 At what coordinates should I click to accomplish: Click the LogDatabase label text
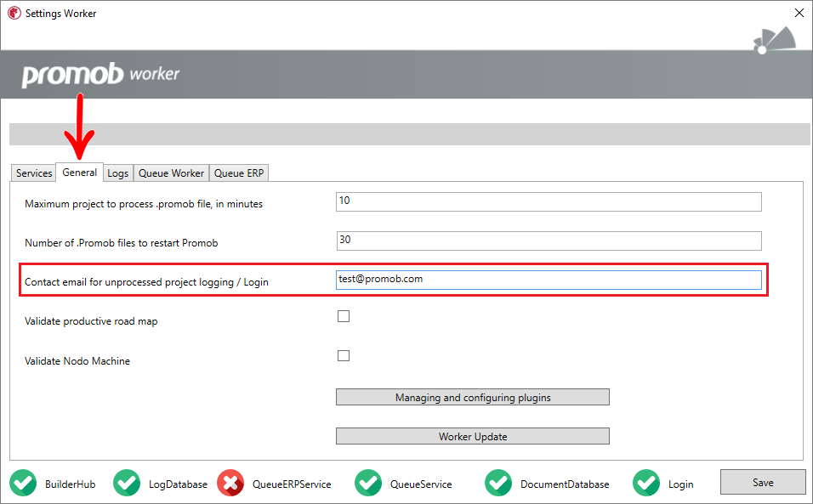click(178, 484)
